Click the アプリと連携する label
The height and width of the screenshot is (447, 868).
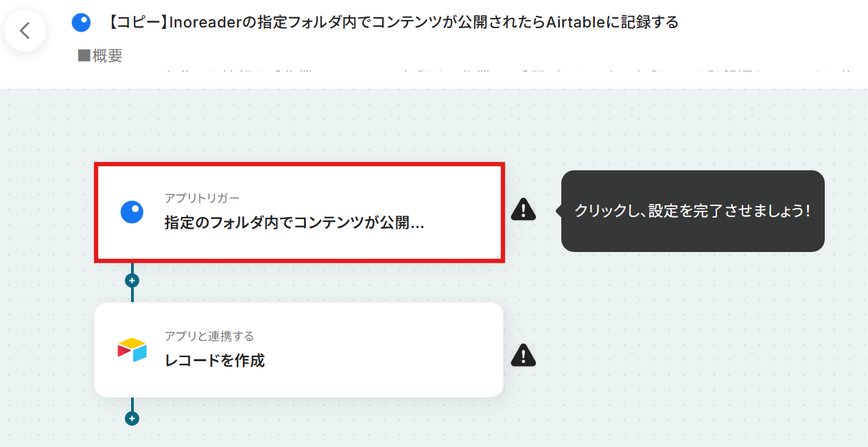coord(209,336)
